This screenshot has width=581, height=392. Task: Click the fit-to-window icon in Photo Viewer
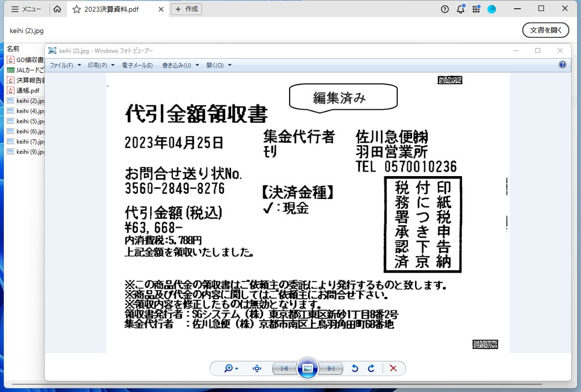click(x=256, y=368)
